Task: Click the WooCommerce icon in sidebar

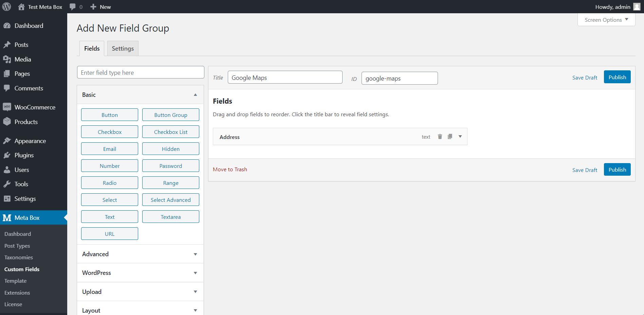Action: 7,107
